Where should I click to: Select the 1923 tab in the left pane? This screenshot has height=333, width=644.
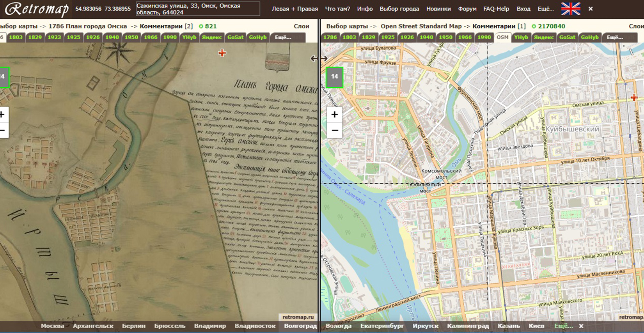tap(54, 37)
